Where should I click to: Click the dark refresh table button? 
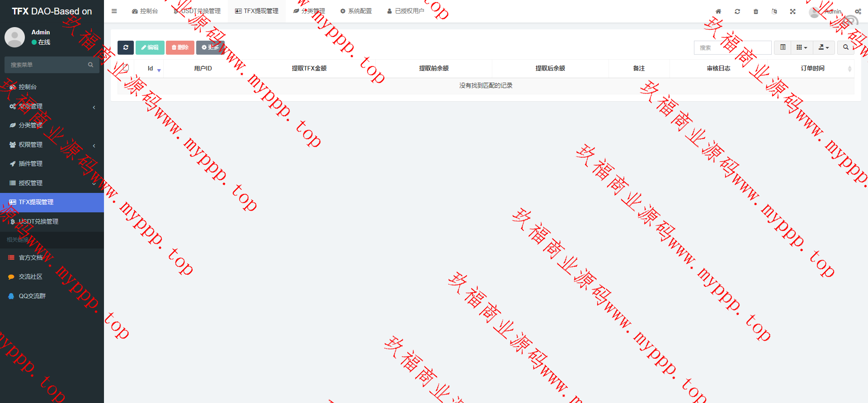click(x=126, y=47)
